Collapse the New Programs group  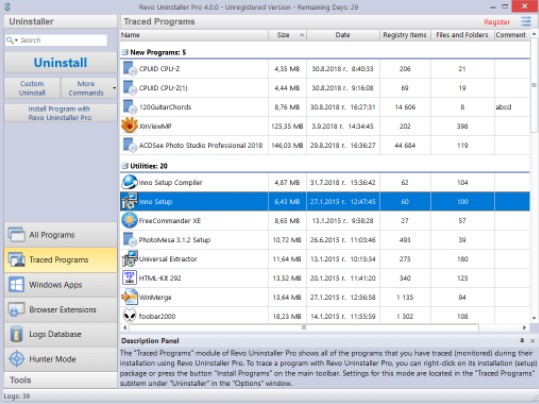pos(125,52)
